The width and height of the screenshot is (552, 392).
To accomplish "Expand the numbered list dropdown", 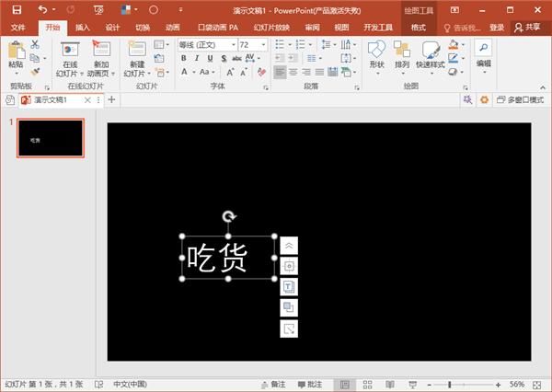I will coord(310,45).
